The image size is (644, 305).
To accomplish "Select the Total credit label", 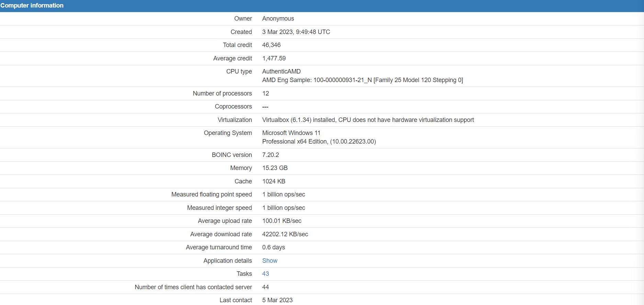I will (237, 45).
